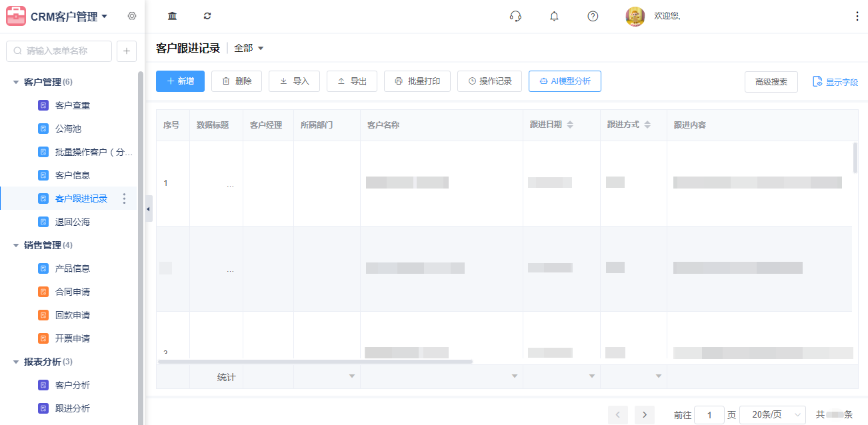Click the 导出 button
This screenshot has width=868, height=425.
[352, 81]
